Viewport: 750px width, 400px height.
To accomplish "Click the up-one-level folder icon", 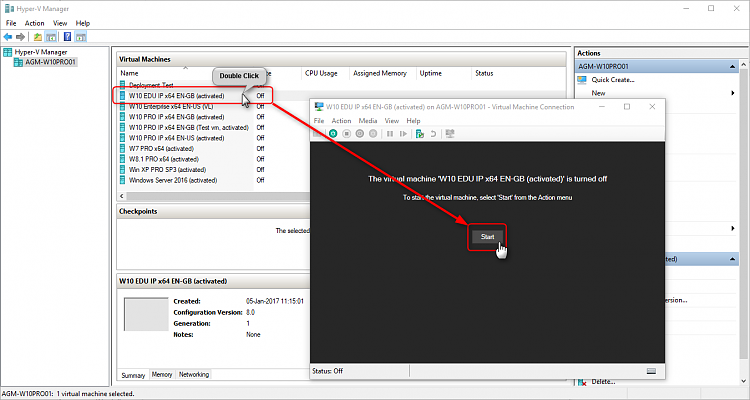I will coord(38,37).
